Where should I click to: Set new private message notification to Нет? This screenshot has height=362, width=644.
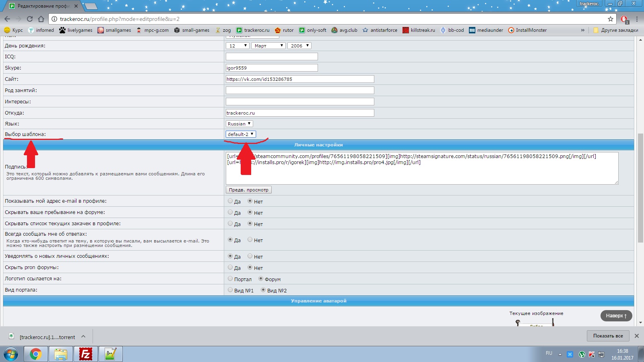pyautogui.click(x=250, y=256)
